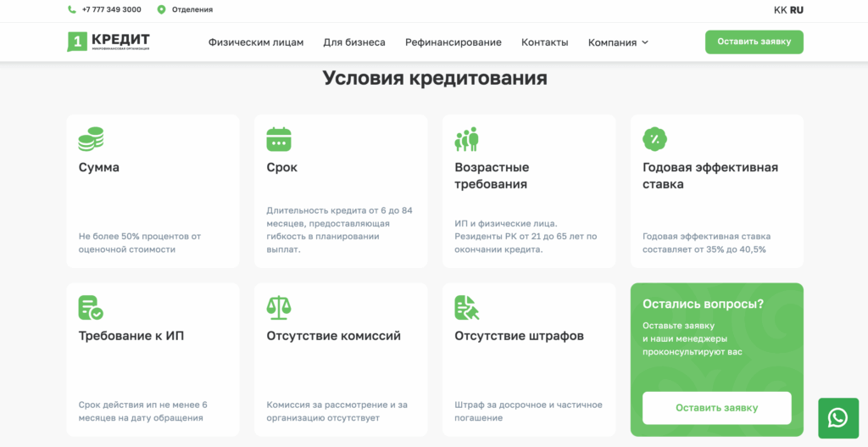Expand the Компания dropdown menu
The image size is (868, 447).
(x=618, y=42)
